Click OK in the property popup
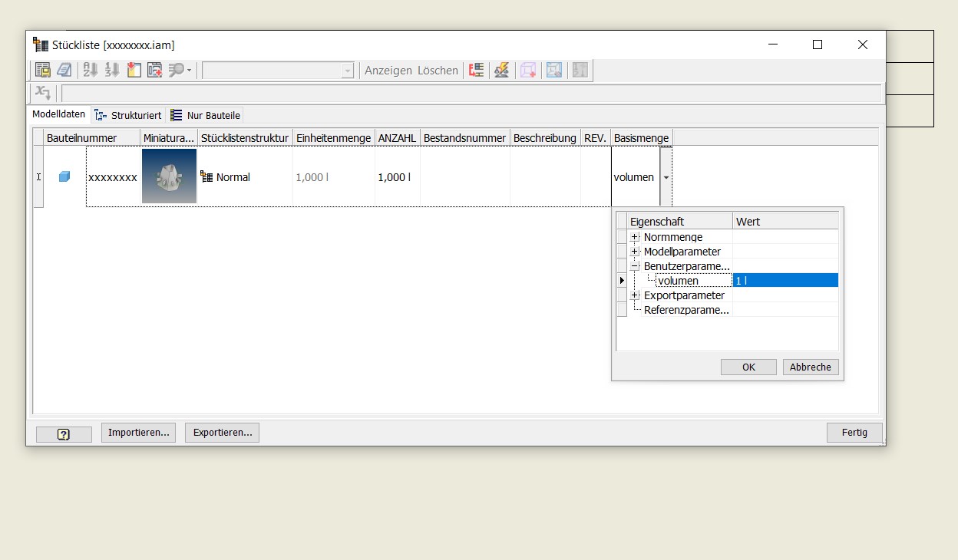 (x=748, y=367)
